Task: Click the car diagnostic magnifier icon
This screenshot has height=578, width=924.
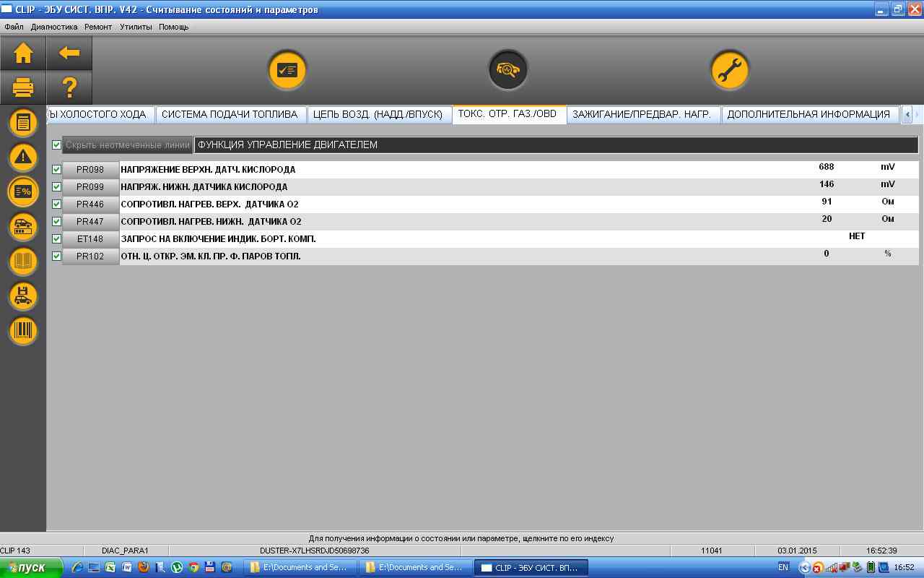Action: [x=507, y=70]
